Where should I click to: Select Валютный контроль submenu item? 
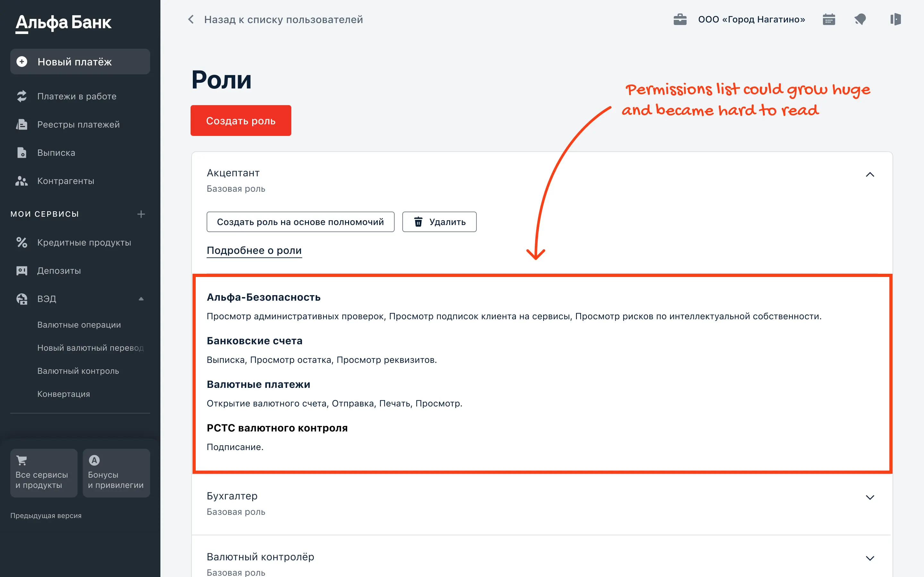(x=78, y=371)
